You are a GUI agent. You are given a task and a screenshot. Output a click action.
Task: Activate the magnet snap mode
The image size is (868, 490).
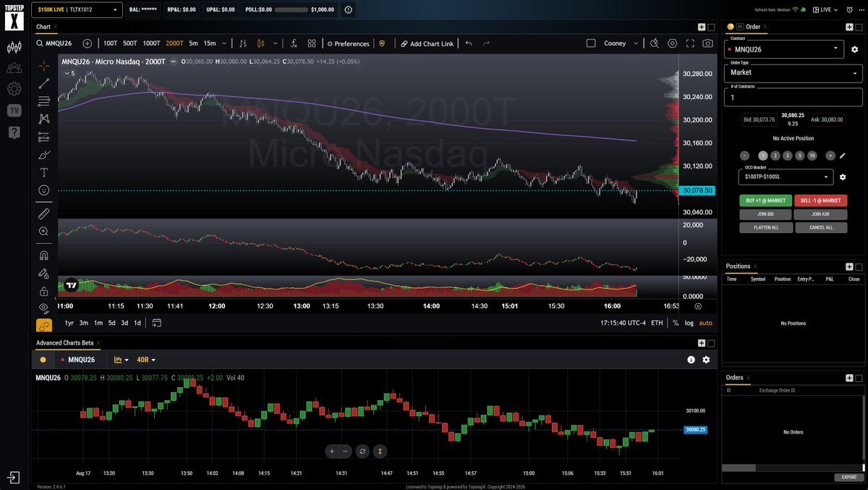[44, 255]
